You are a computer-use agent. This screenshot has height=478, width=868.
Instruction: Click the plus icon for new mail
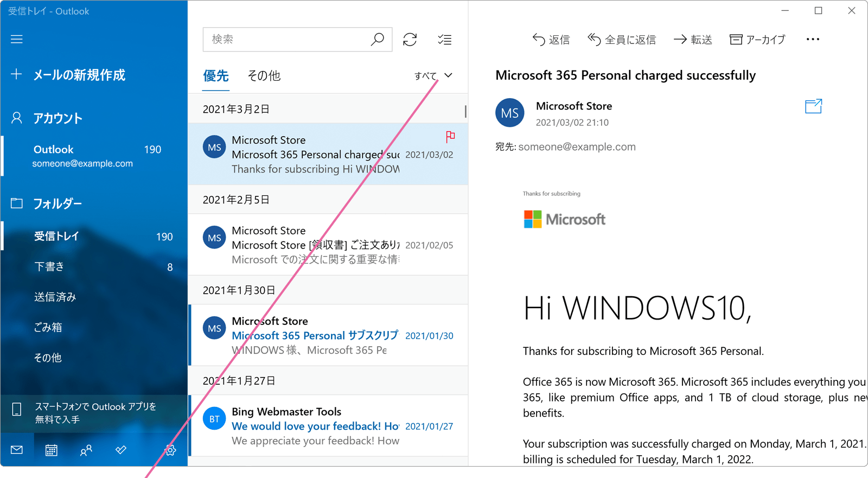pyautogui.click(x=16, y=74)
